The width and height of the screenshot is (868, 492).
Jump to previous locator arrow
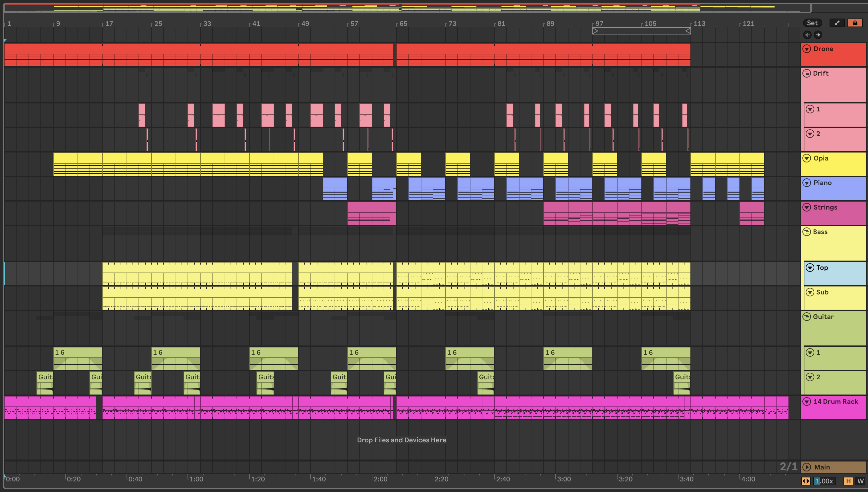(x=807, y=35)
